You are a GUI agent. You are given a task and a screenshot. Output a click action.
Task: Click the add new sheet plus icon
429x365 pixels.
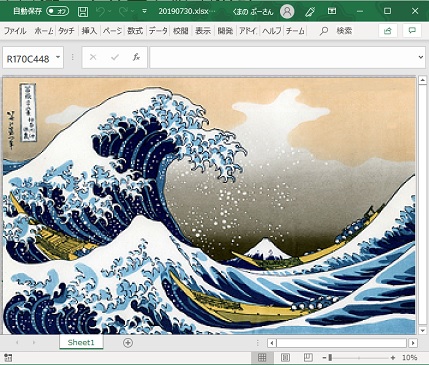click(128, 343)
